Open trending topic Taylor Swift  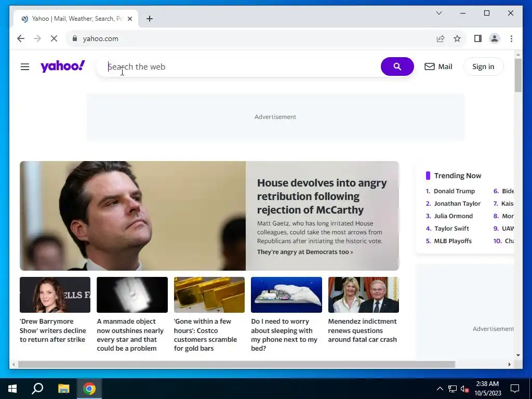click(x=451, y=229)
